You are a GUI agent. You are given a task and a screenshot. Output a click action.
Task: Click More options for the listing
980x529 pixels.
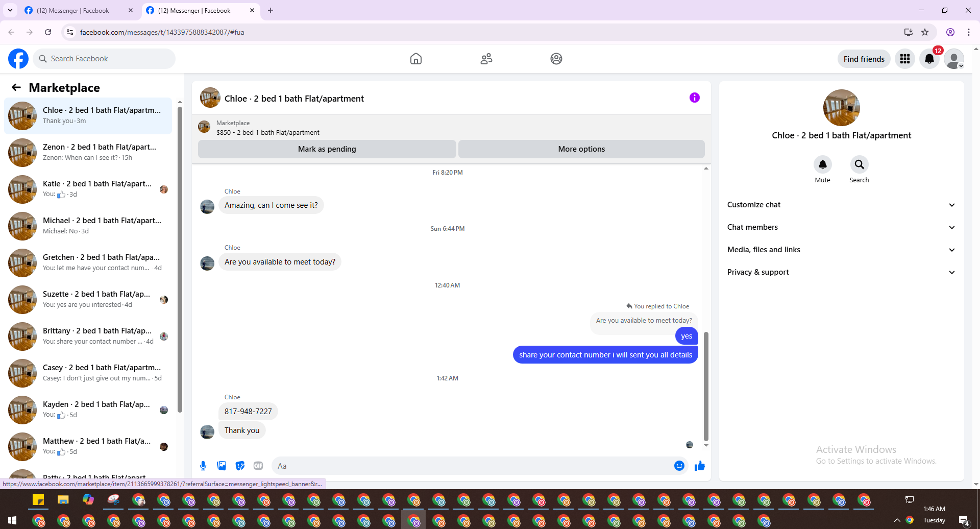pyautogui.click(x=581, y=149)
